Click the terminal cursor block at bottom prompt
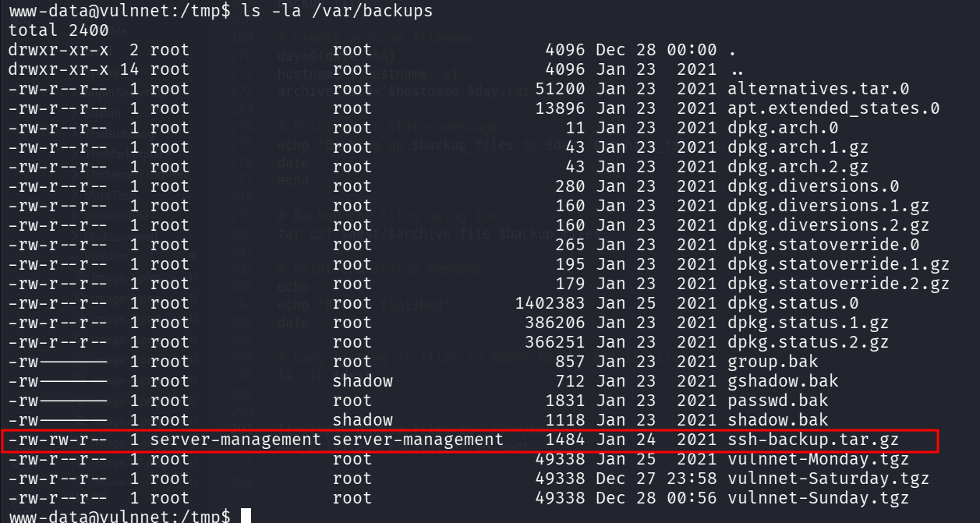980x523 pixels. pos(246,516)
